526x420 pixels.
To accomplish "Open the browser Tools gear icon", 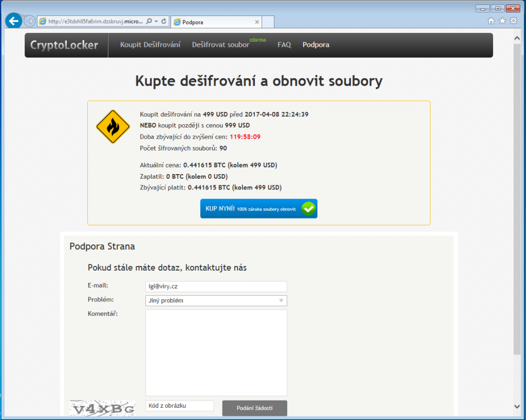I will [514, 21].
